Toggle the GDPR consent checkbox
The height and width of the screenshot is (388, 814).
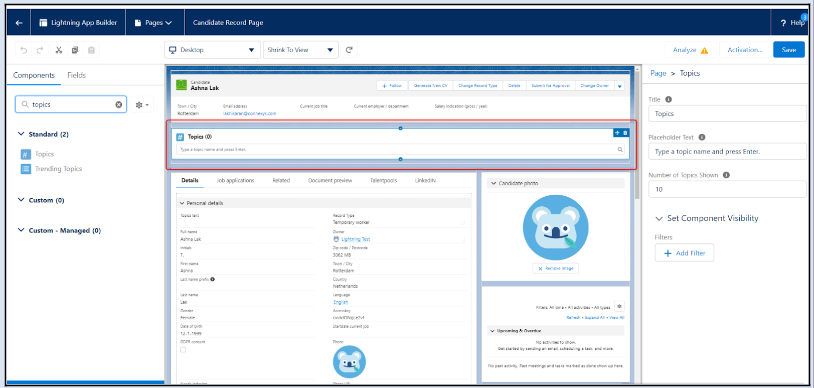pos(183,350)
